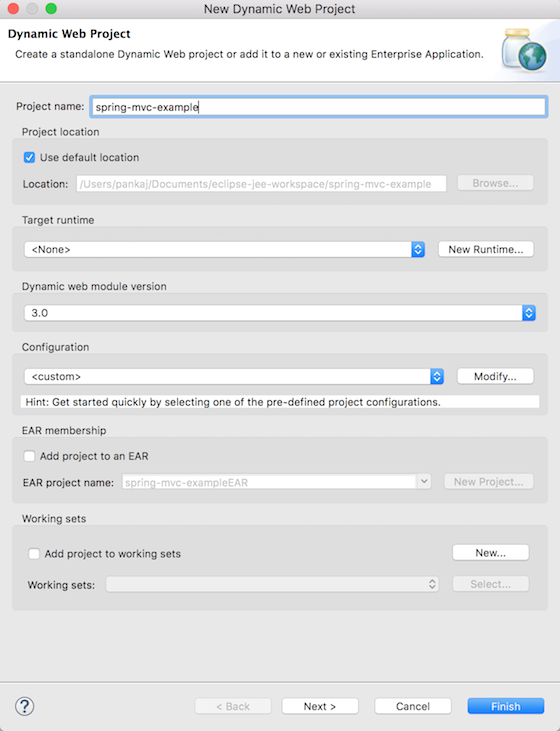Enable Add project to an EAR

pos(29,456)
